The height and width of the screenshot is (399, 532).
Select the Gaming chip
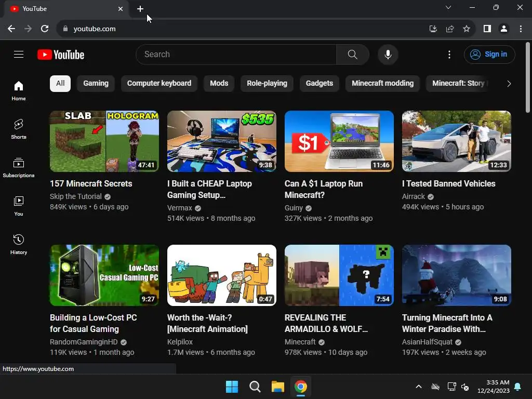(96, 84)
